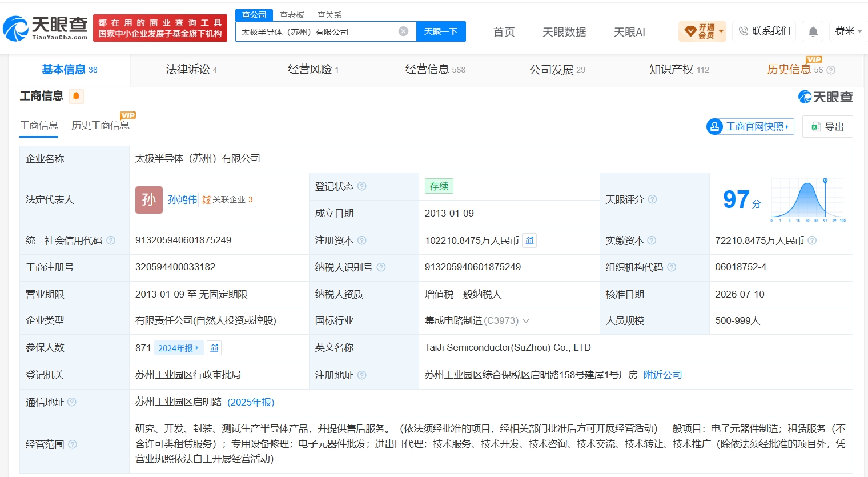This screenshot has height=477, width=868.
Task: Show help icon next to 历史信息 tab
Action: click(831, 70)
